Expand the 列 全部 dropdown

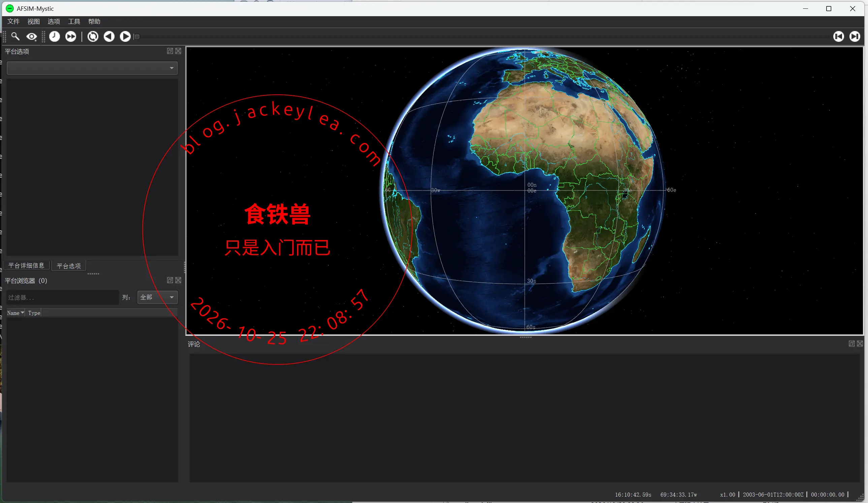click(x=157, y=297)
